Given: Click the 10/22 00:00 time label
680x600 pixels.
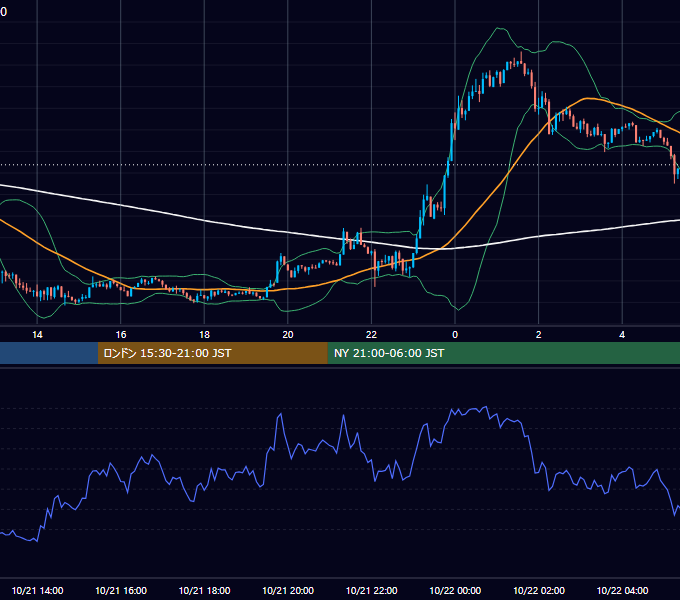Looking at the screenshot, I should coord(455,590).
